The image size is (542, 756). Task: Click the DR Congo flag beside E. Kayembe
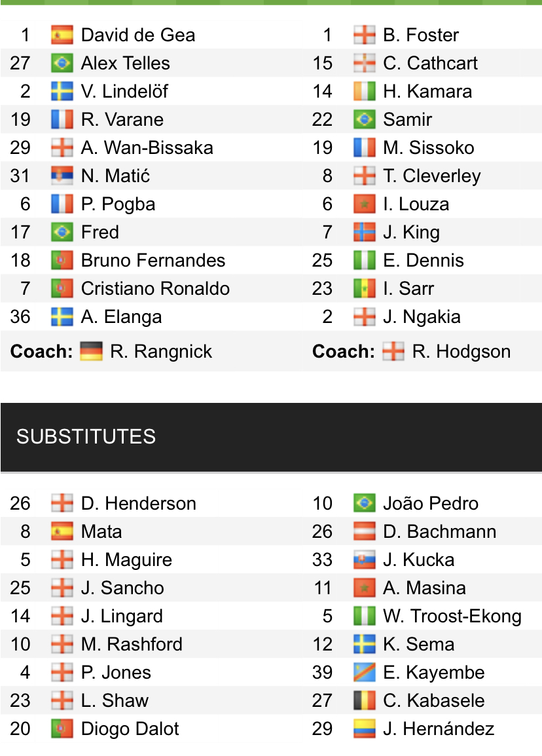point(364,672)
